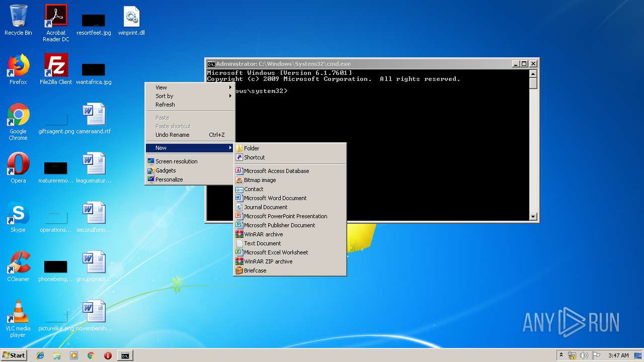Image resolution: width=644 pixels, height=362 pixels.
Task: Select the novembersh document icon
Action: pyautogui.click(x=94, y=316)
